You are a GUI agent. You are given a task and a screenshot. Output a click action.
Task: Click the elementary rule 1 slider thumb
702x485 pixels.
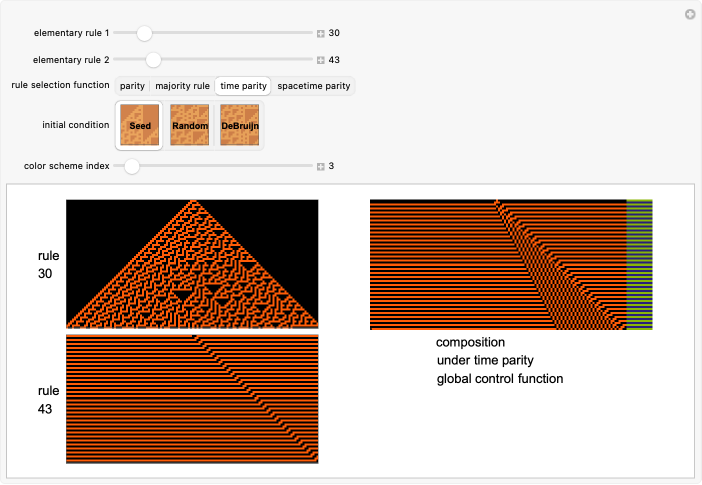145,33
